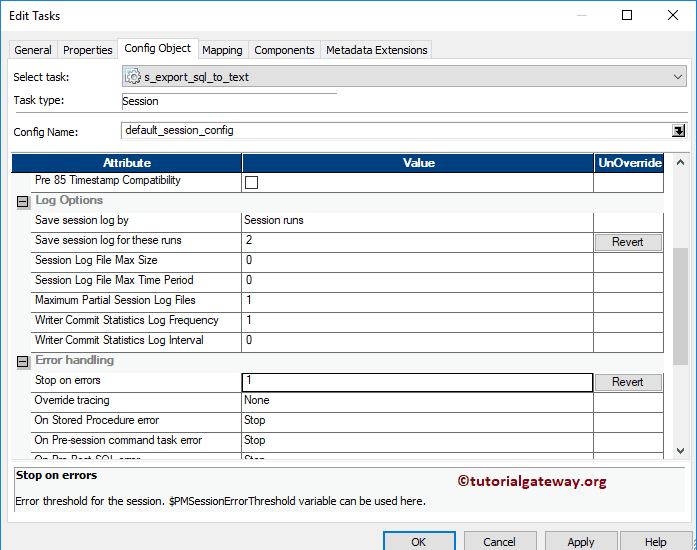Click the Session Log File Max Size value
The height and width of the screenshot is (550, 697).
point(417,262)
